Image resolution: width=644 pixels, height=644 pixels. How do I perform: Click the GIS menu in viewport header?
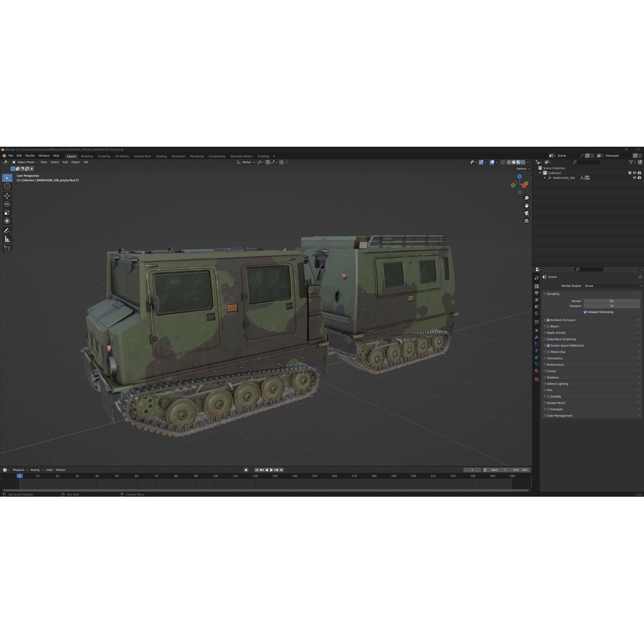point(86,162)
